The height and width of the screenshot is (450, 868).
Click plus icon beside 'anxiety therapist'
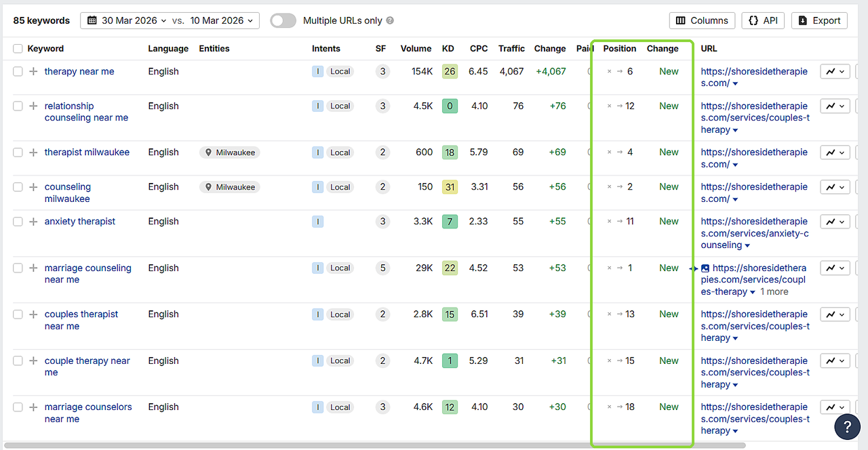coord(33,222)
